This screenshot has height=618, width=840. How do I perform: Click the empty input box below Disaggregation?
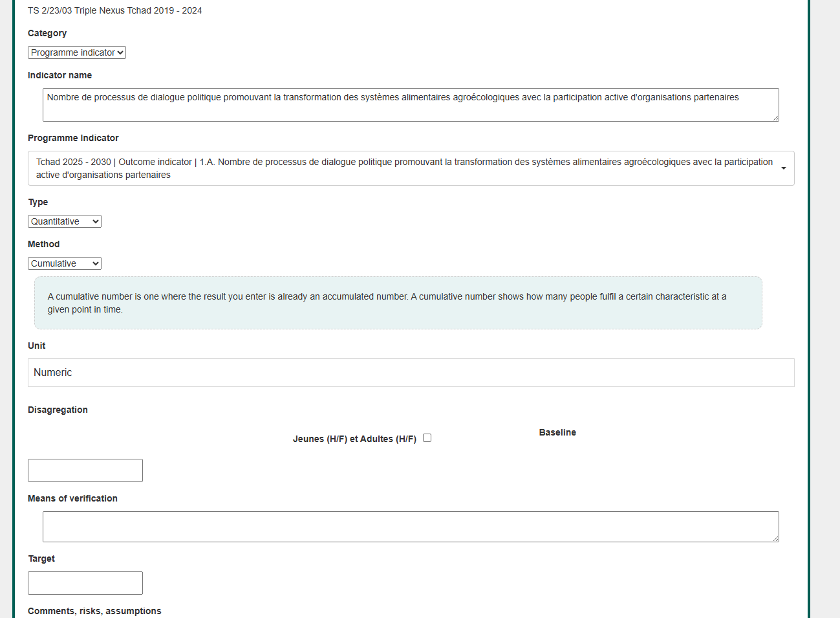85,470
